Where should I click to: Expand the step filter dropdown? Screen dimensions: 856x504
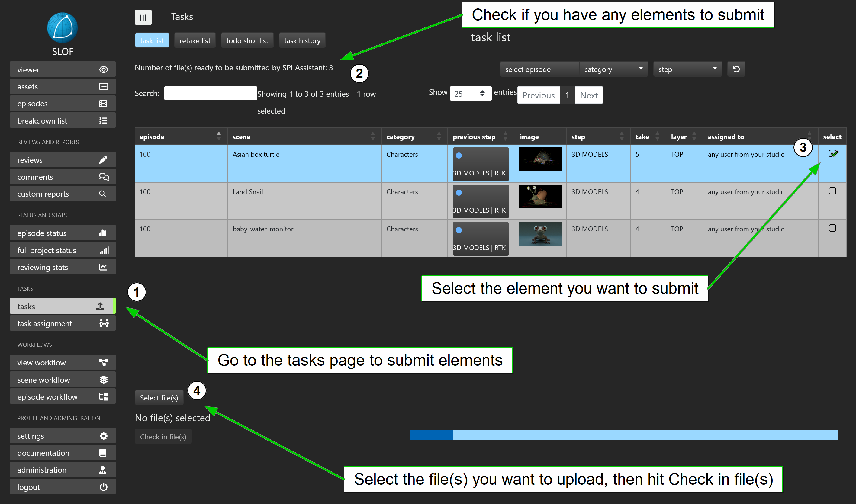687,69
